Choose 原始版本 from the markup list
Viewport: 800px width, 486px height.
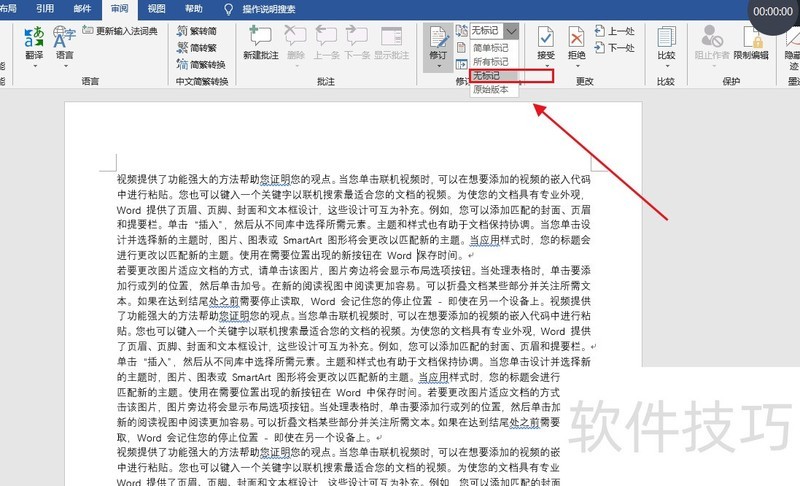tap(490, 89)
